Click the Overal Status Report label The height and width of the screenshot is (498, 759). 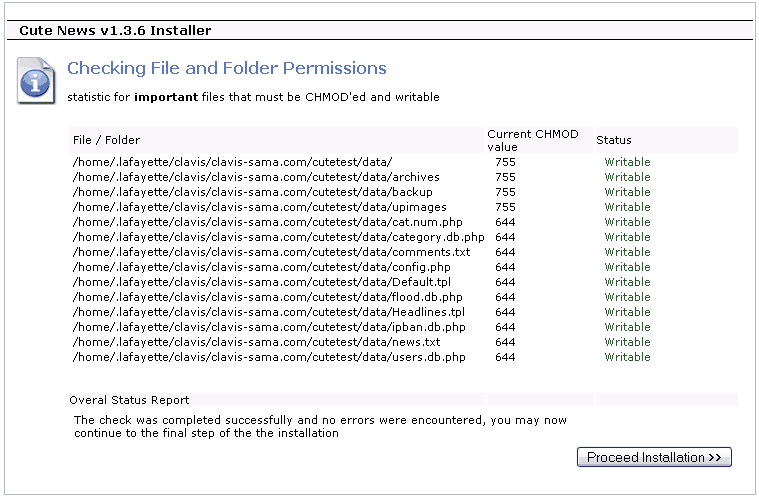(129, 400)
